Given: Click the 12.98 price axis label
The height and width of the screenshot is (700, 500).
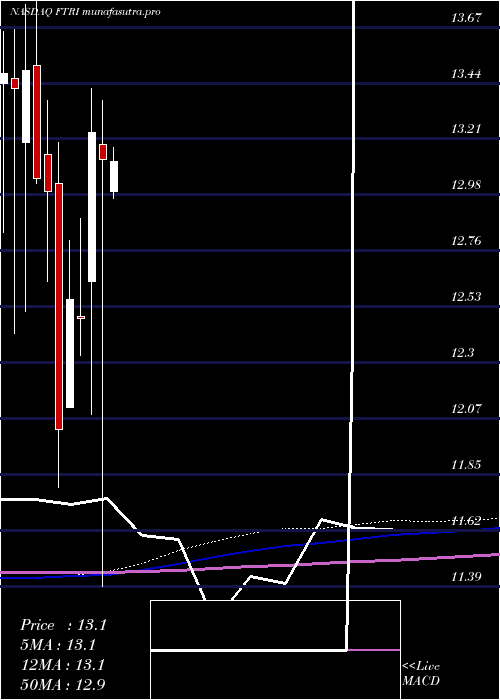Looking at the screenshot, I should tap(467, 185).
